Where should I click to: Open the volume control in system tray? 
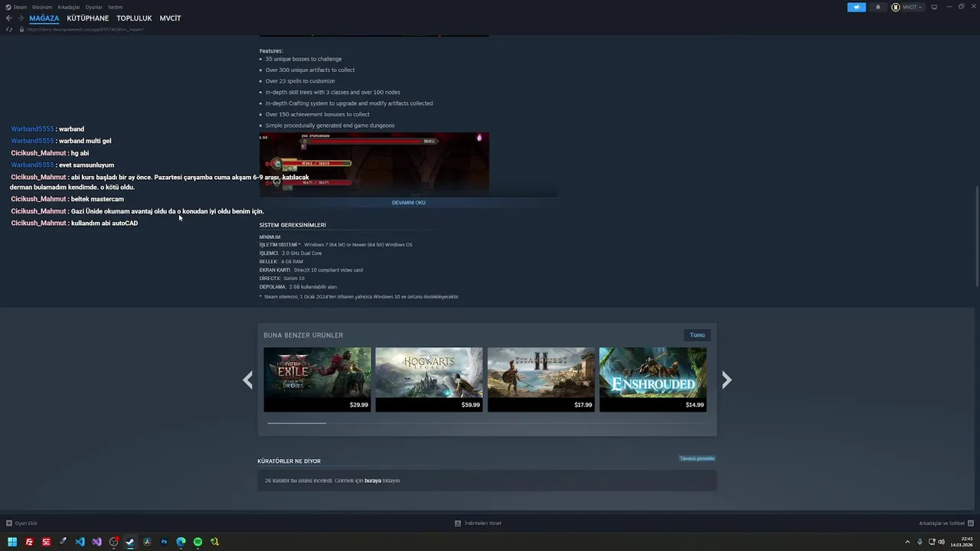tap(941, 542)
